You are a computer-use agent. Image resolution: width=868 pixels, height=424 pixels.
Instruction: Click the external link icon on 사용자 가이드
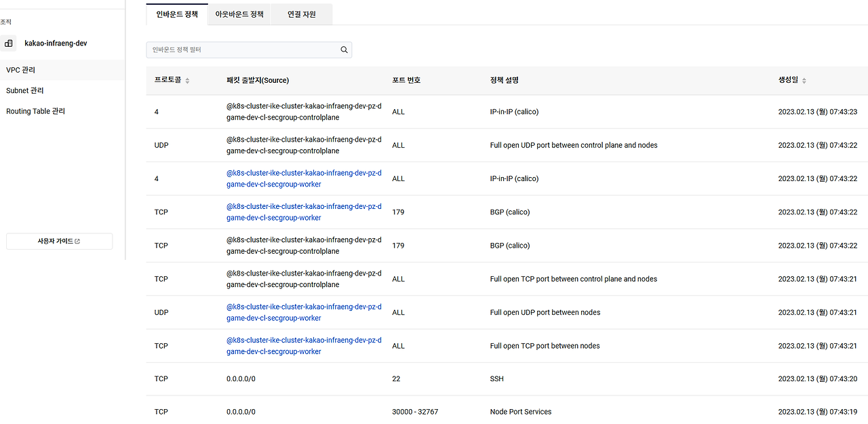pyautogui.click(x=77, y=242)
